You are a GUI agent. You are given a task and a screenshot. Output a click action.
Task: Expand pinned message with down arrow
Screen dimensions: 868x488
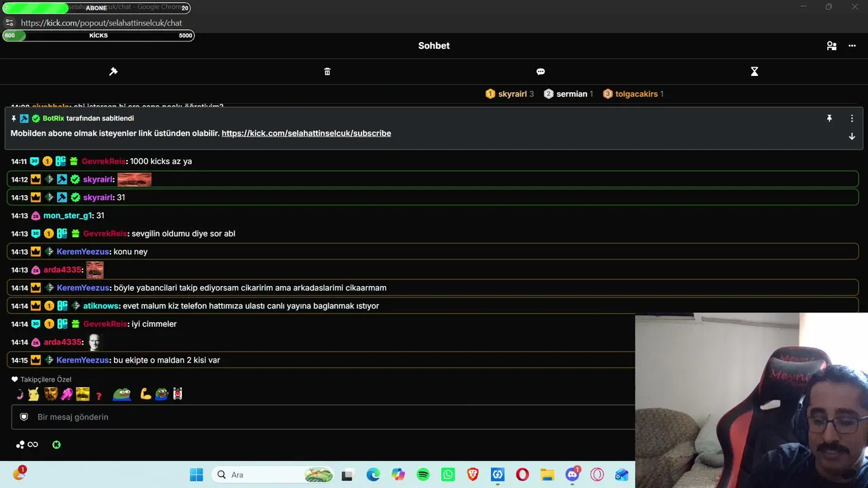point(852,136)
